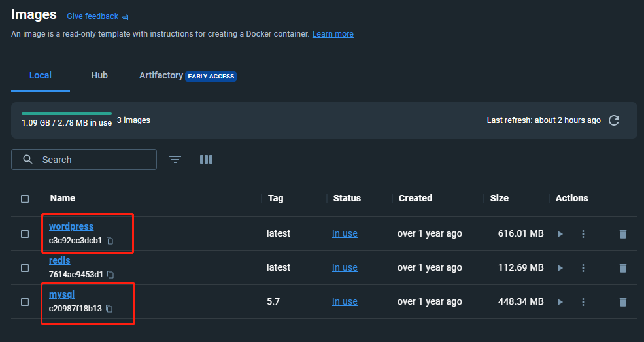Open more actions for mysql image
This screenshot has height=342, width=644.
pyautogui.click(x=583, y=302)
